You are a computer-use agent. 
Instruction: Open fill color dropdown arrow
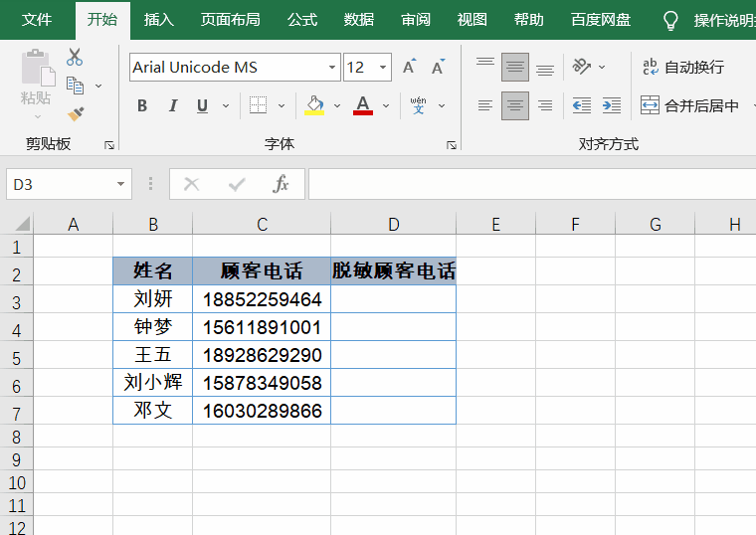tap(337, 105)
